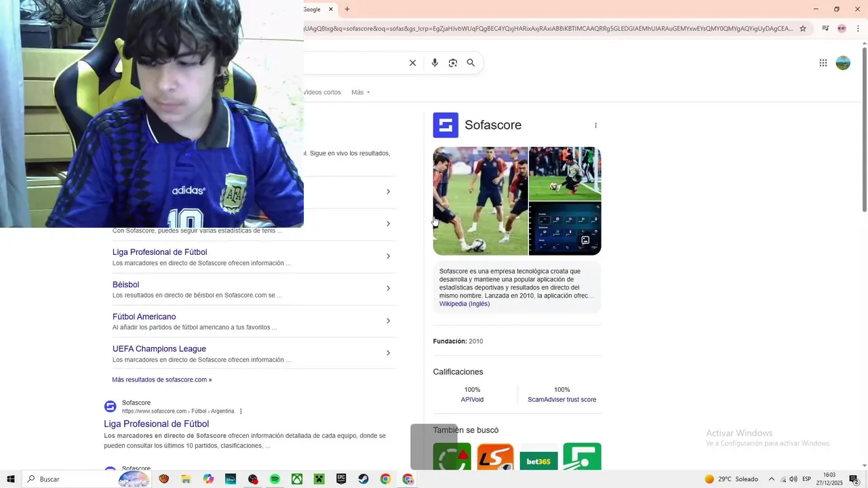868x488 pixels.
Task: Expand the Fútbol Americano sitelink chevron
Action: pyautogui.click(x=388, y=321)
